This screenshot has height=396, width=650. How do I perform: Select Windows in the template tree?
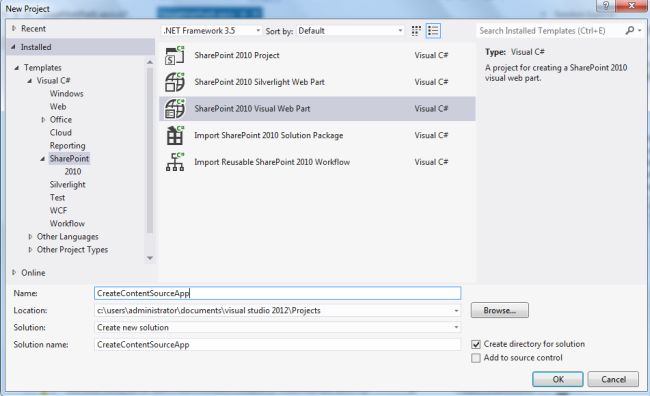coord(66,94)
